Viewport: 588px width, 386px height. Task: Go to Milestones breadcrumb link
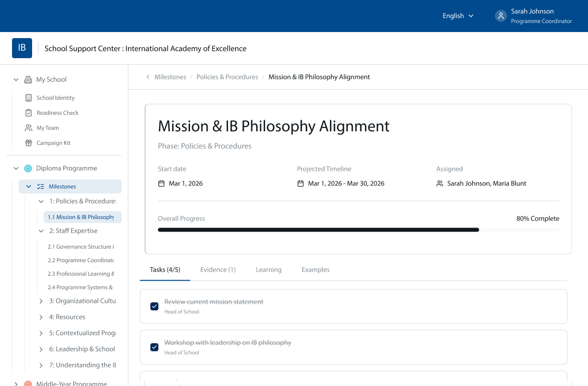pos(170,77)
